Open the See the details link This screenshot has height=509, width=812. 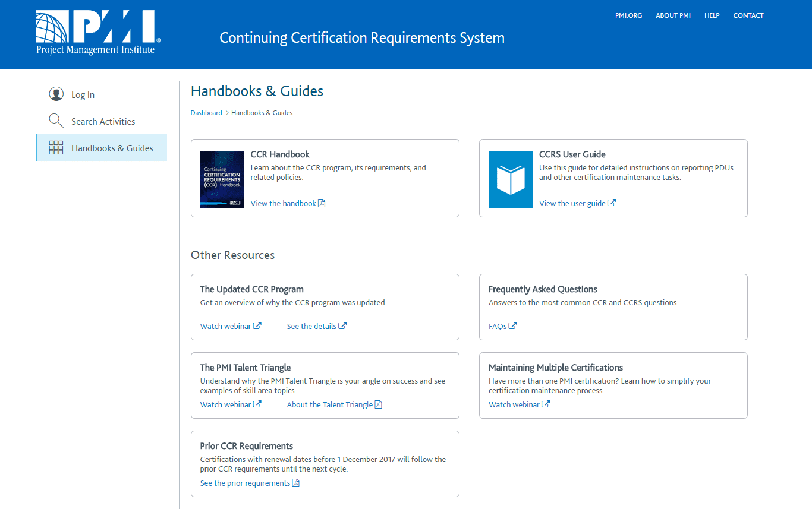pos(311,326)
